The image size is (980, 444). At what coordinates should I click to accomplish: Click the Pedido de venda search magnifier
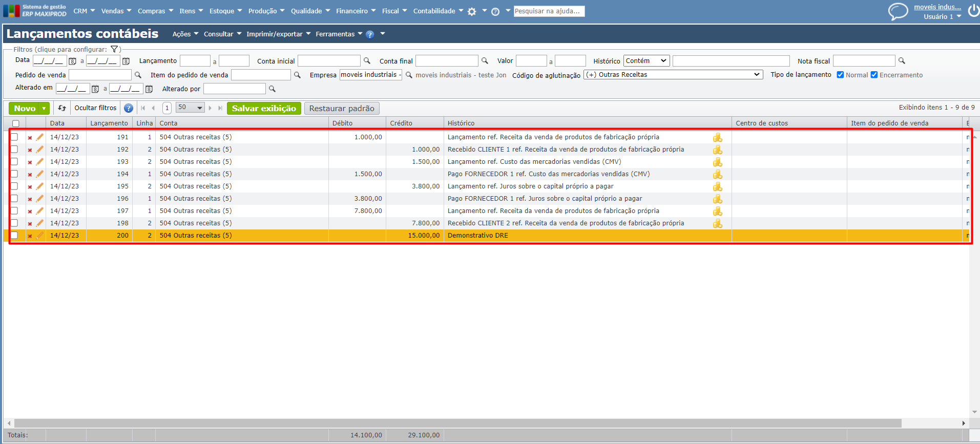pyautogui.click(x=138, y=75)
